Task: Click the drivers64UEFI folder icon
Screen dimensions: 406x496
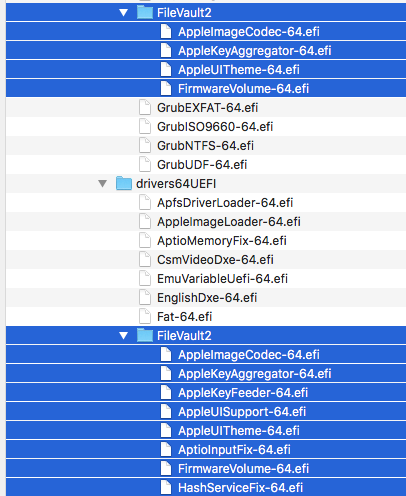Action: point(124,184)
